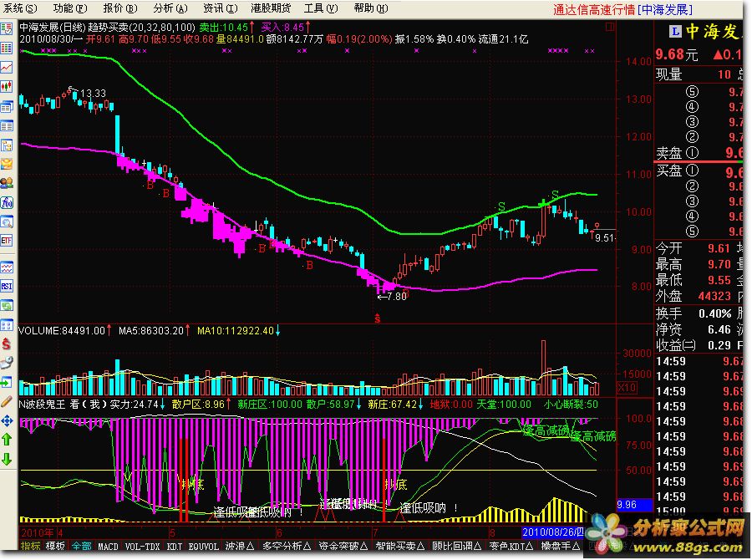Expand the 多空分析 indicator group tab

click(287, 546)
